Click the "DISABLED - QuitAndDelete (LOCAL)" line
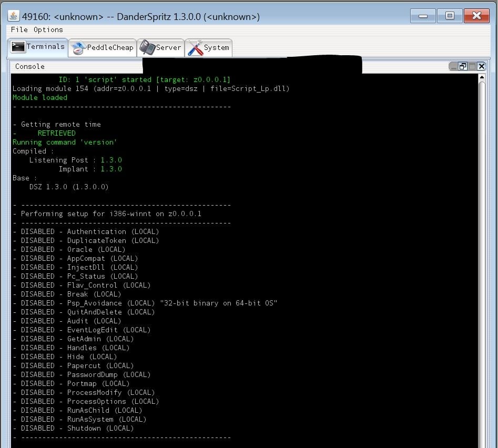The width and height of the screenshot is (498, 448). [84, 312]
